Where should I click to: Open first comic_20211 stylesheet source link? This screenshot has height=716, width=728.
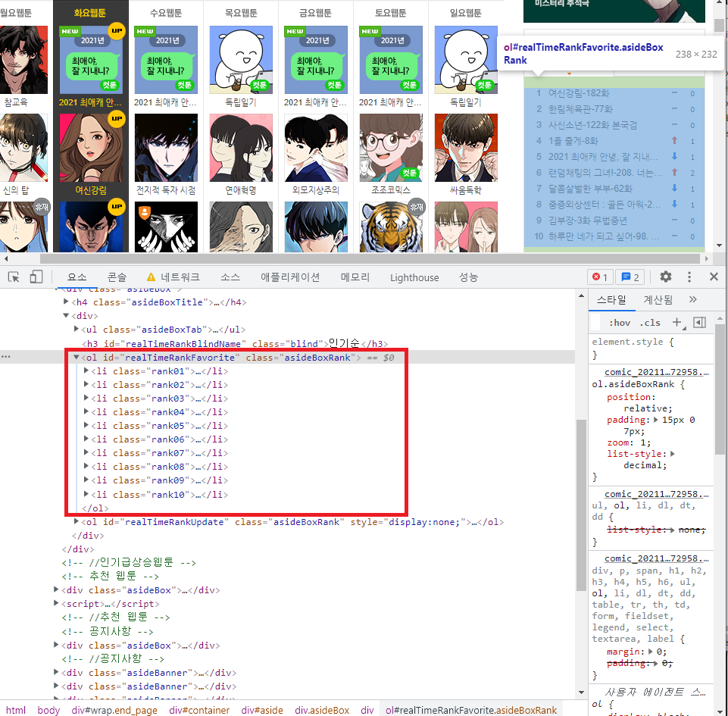point(656,372)
